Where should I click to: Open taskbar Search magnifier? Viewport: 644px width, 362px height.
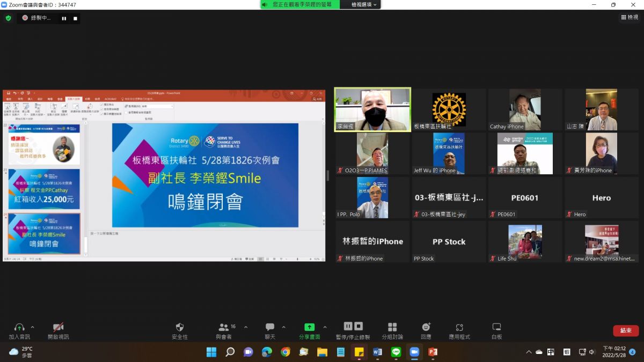[230, 352]
